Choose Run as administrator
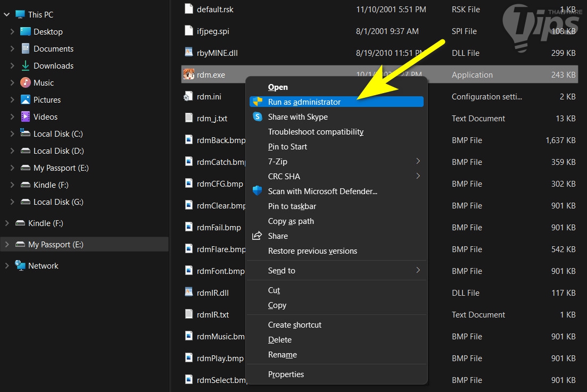587x392 pixels. pos(304,102)
